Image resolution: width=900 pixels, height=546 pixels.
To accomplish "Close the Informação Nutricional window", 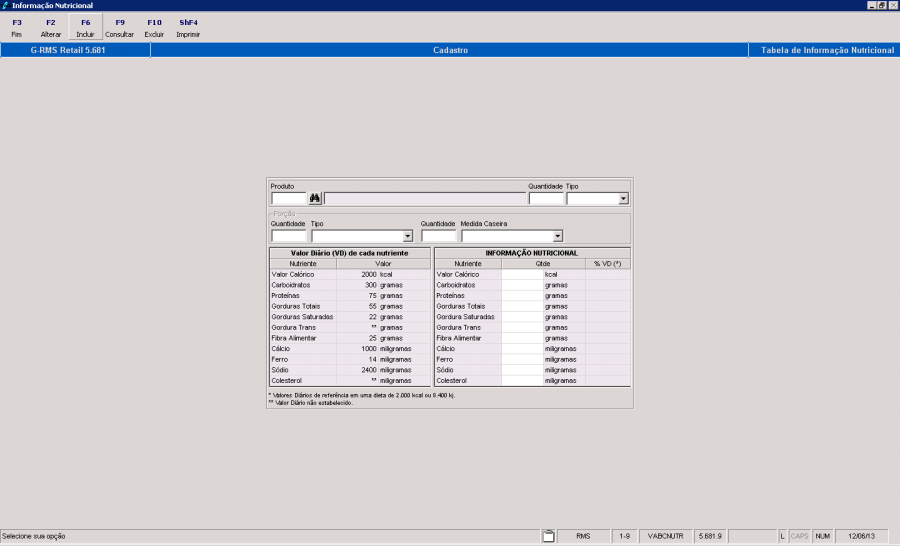I will (x=893, y=5).
